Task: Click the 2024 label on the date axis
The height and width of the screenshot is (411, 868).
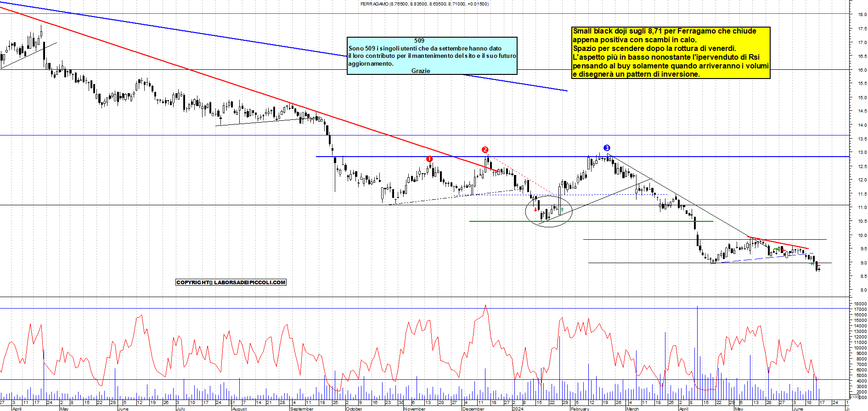Action: (518, 409)
